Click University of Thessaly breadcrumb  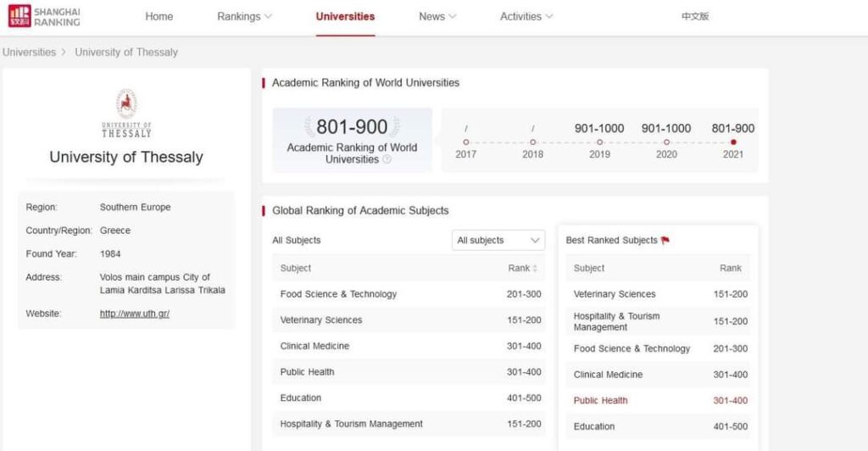pos(126,52)
